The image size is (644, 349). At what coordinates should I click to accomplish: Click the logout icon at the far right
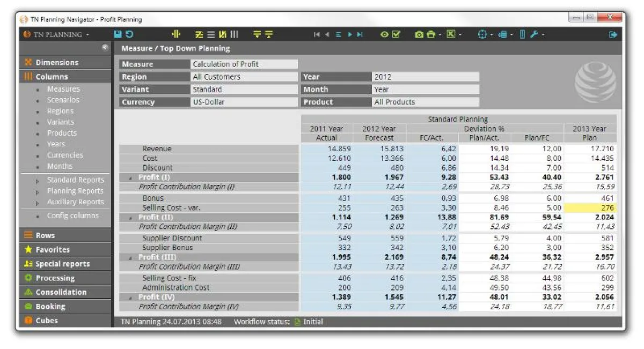tap(612, 34)
